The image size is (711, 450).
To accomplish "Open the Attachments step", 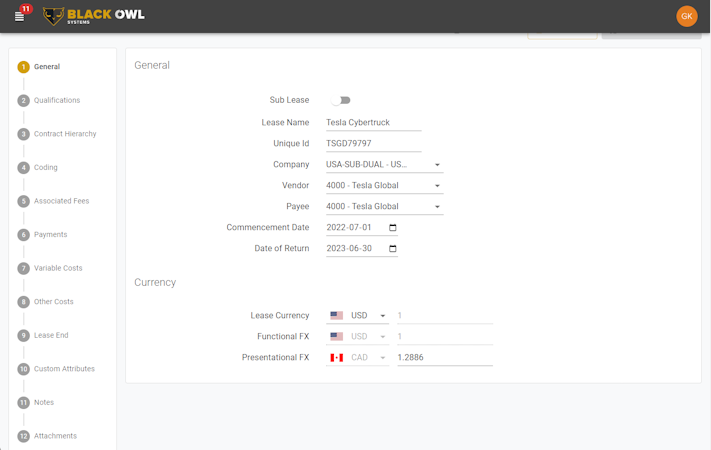I will tap(55, 436).
